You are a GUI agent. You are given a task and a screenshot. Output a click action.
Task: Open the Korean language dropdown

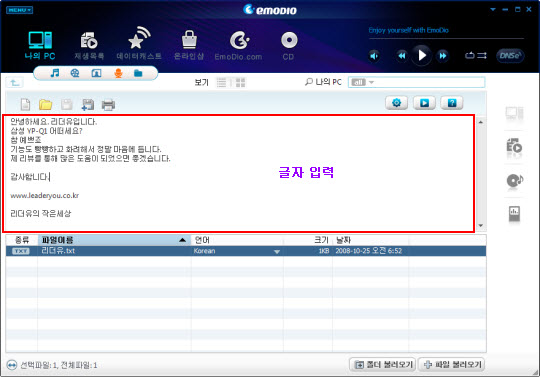coord(277,252)
